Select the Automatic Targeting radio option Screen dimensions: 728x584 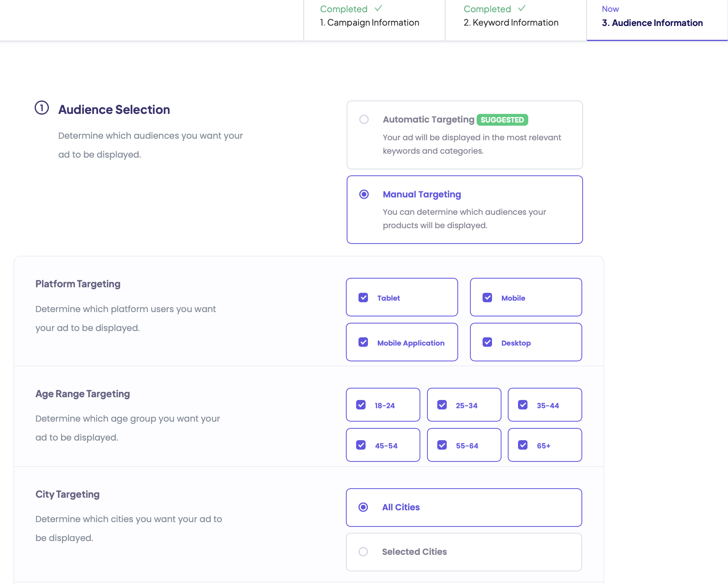364,119
